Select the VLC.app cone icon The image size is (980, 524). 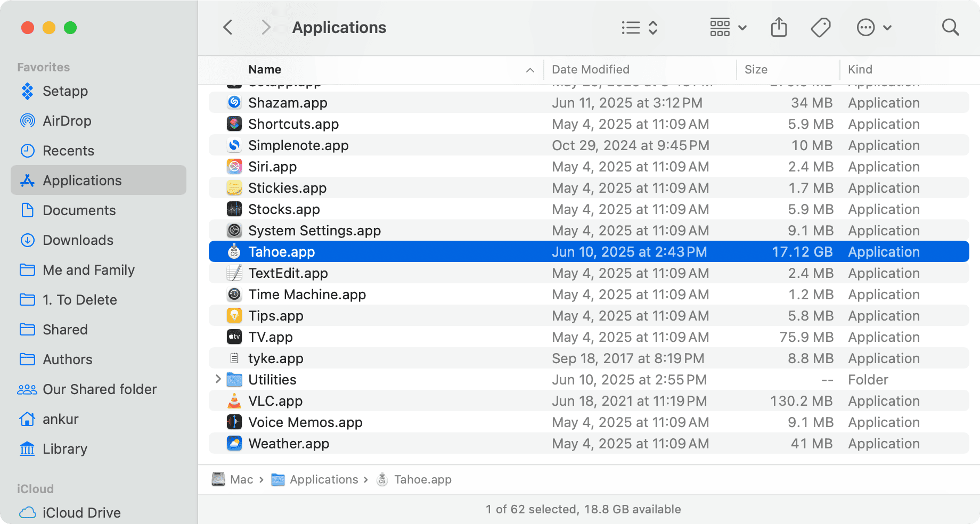(234, 400)
